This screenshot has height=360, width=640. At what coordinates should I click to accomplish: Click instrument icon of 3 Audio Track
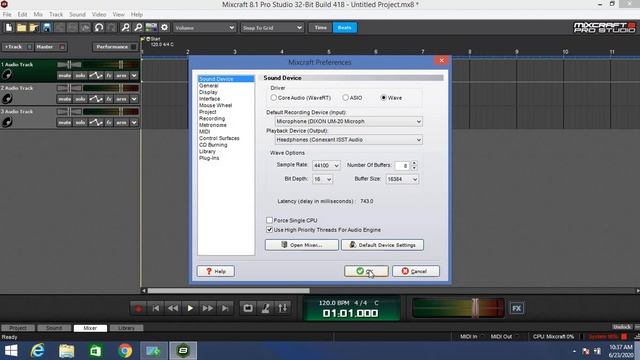[7, 122]
